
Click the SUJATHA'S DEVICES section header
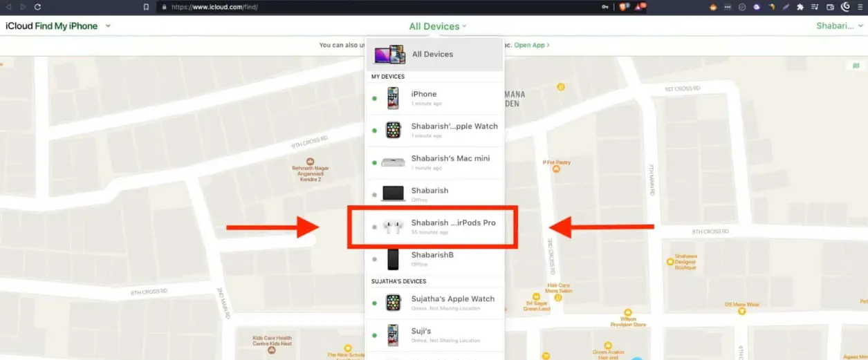(398, 281)
